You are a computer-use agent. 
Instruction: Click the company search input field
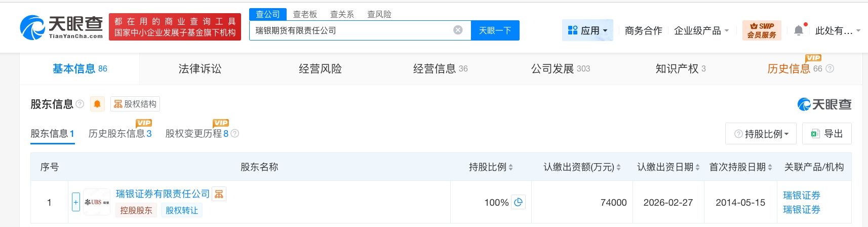pyautogui.click(x=349, y=30)
